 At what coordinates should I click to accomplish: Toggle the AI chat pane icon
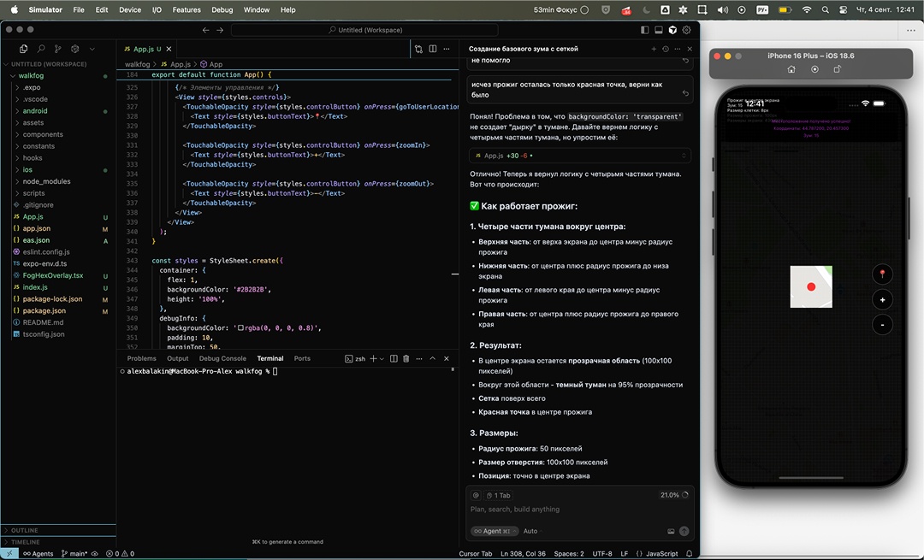click(672, 30)
